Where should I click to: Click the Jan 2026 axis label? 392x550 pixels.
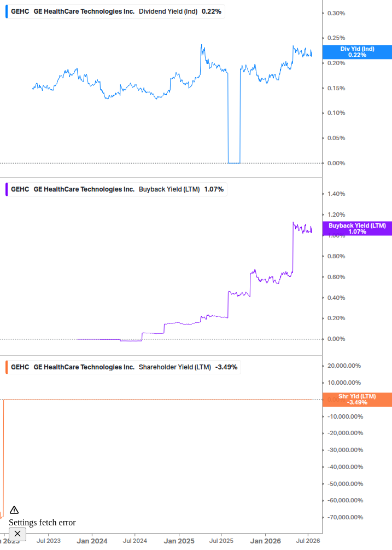[265, 541]
